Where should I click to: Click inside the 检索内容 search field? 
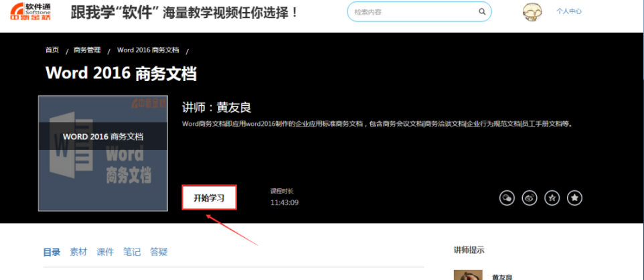pyautogui.click(x=412, y=12)
